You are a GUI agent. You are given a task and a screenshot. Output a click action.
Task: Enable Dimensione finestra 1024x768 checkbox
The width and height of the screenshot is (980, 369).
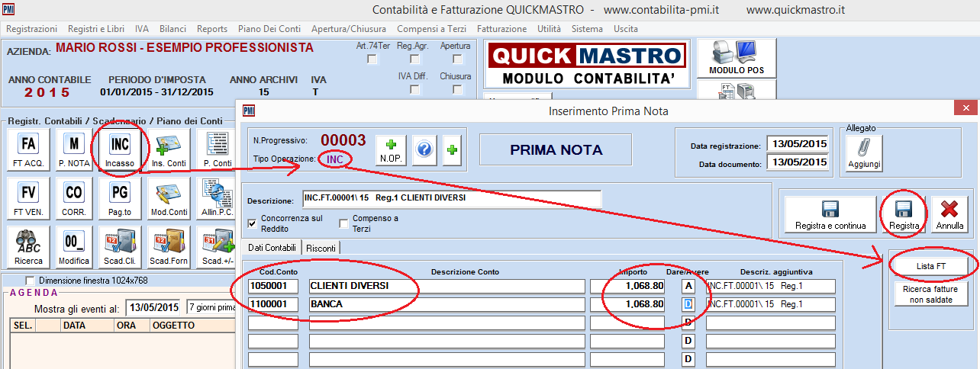31,281
